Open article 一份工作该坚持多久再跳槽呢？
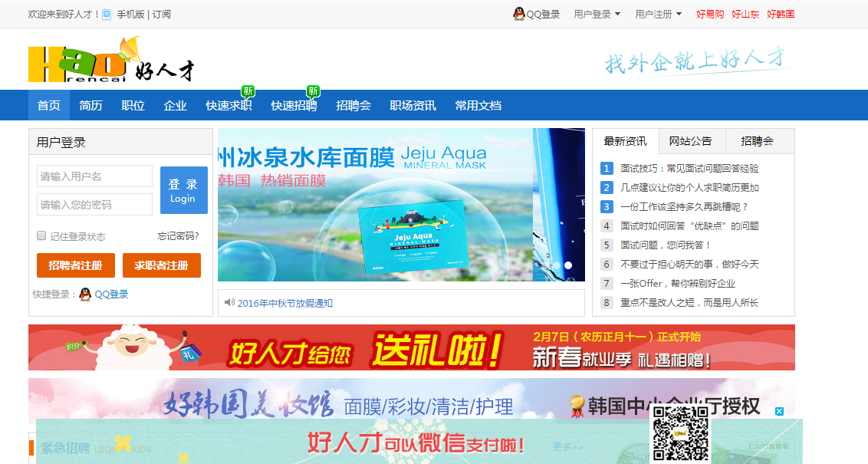This screenshot has height=464, width=868. pos(685,206)
